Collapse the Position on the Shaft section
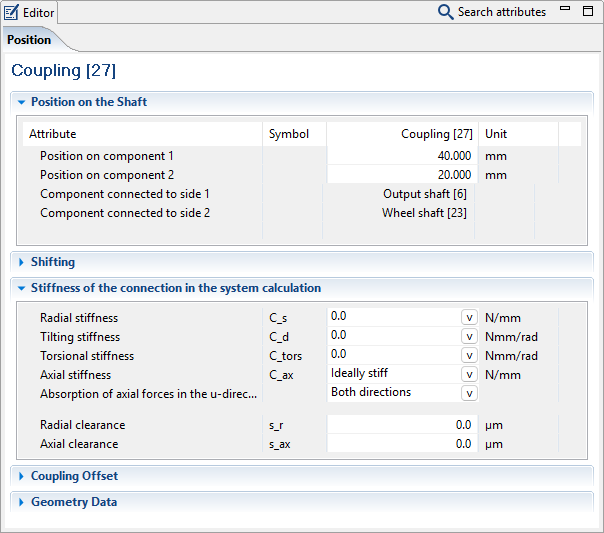This screenshot has height=533, width=604. 21,102
